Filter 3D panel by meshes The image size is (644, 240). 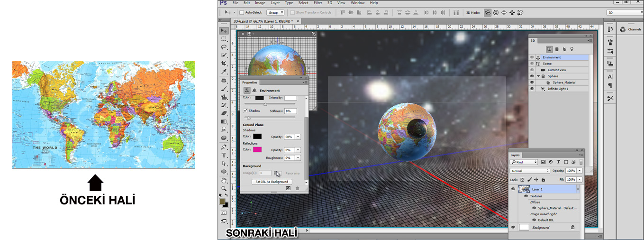[557, 48]
